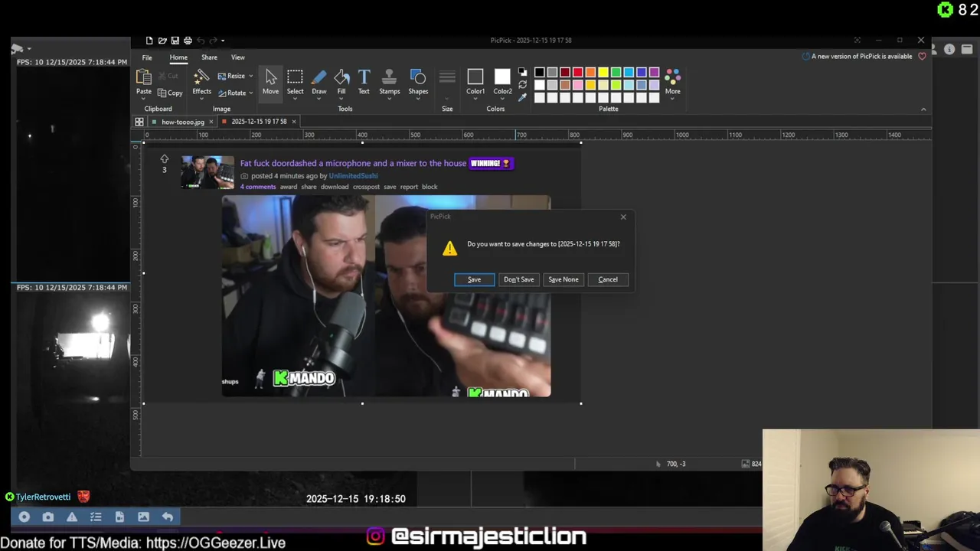This screenshot has width=980, height=551.
Task: Expand the Shapes dropdown arrow
Action: (418, 99)
